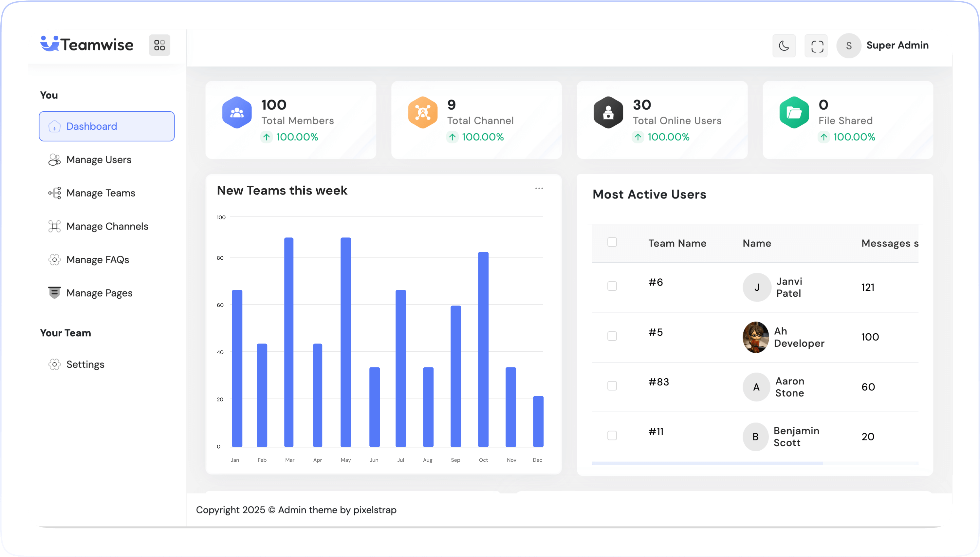Image resolution: width=980 pixels, height=557 pixels.
Task: Open Settings under Your Team
Action: [x=85, y=364]
